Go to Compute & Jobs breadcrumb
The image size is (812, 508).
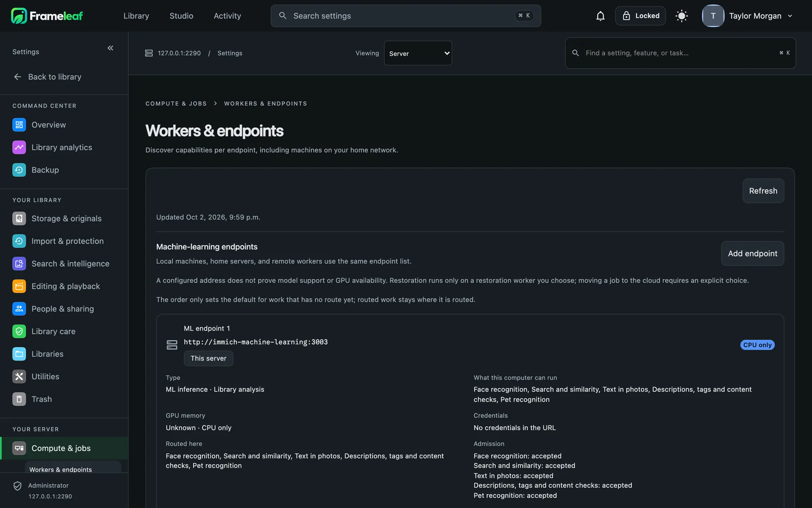coord(176,104)
